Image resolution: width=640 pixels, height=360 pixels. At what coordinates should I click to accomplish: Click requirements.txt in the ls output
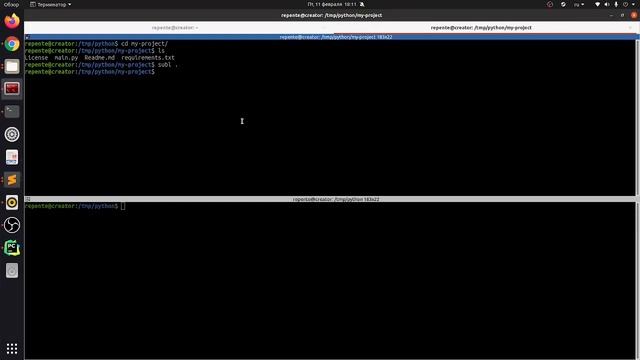click(148, 58)
